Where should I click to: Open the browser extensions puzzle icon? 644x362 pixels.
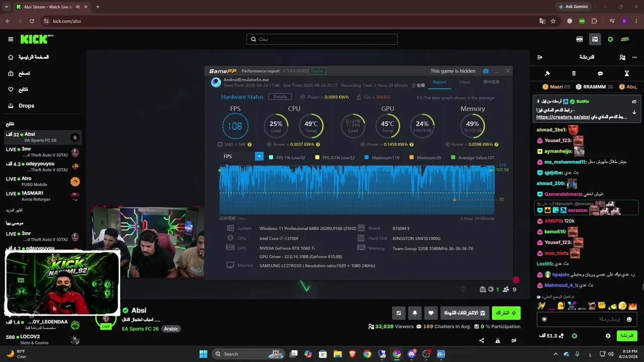[x=594, y=21]
